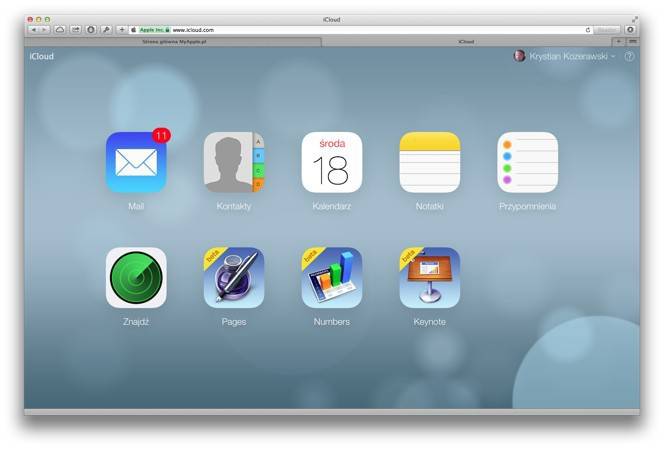Open the Przypomnienia reminders icon
Screen dimensions: 664x449
pos(527,162)
